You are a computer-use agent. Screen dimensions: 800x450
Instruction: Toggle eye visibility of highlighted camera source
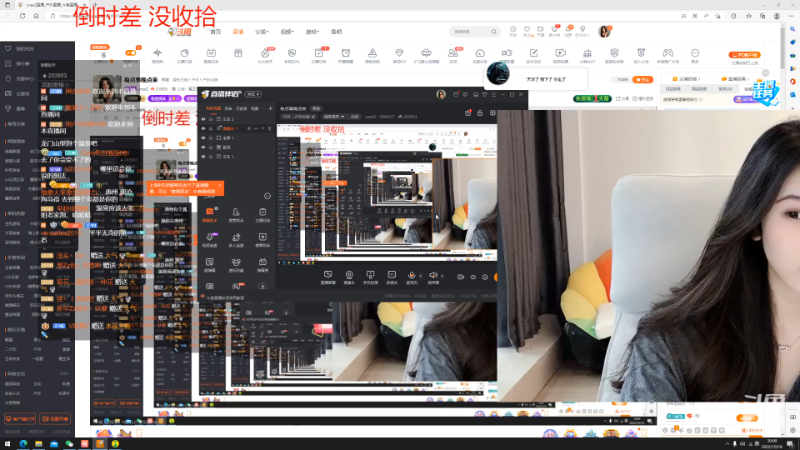pyautogui.click(x=203, y=129)
